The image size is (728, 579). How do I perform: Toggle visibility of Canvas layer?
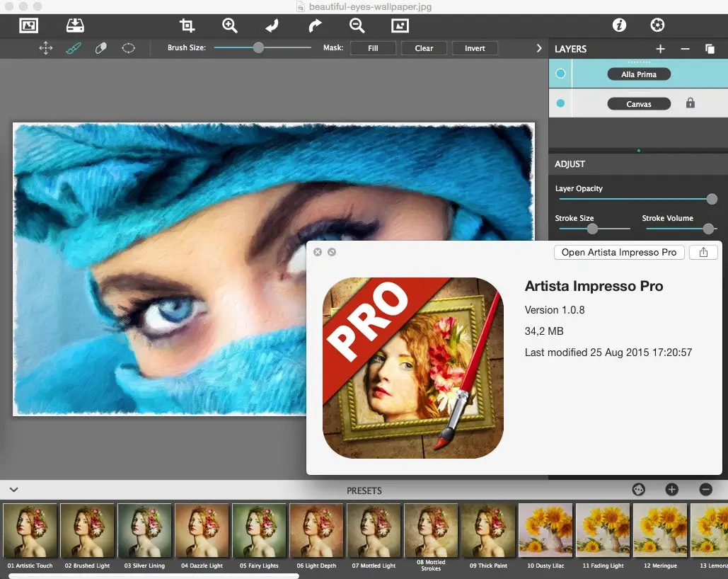(560, 103)
